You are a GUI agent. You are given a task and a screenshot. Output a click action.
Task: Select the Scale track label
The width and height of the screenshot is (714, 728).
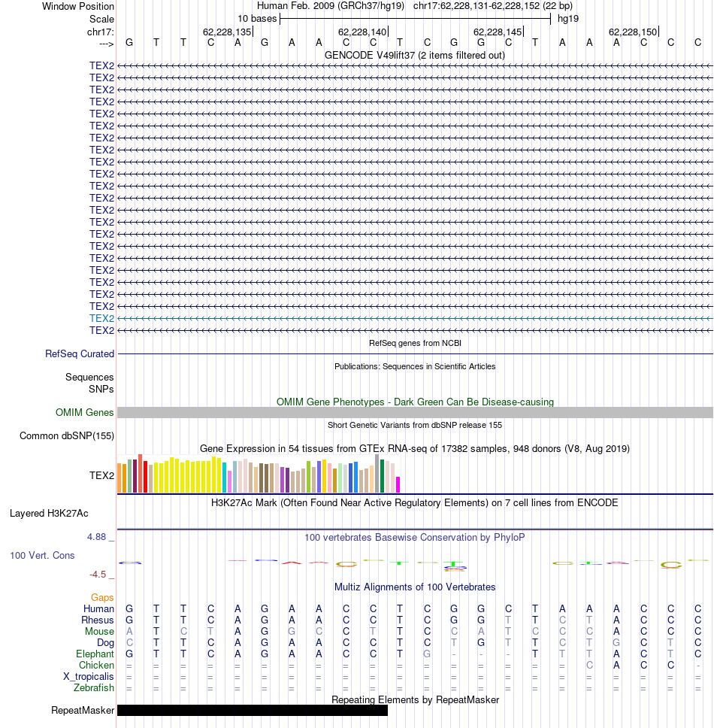coord(101,19)
